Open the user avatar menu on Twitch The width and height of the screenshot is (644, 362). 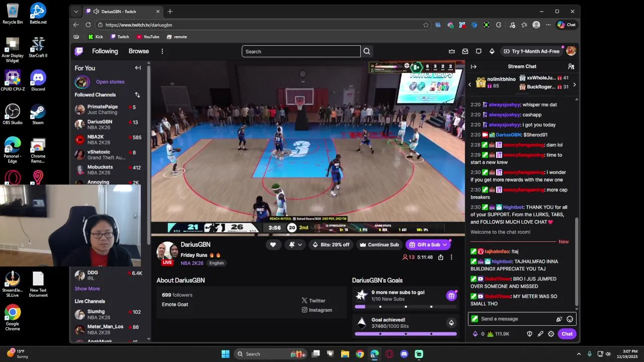click(x=571, y=51)
